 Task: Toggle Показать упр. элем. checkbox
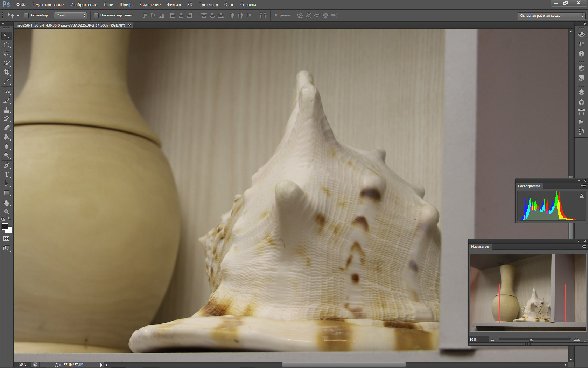(96, 15)
